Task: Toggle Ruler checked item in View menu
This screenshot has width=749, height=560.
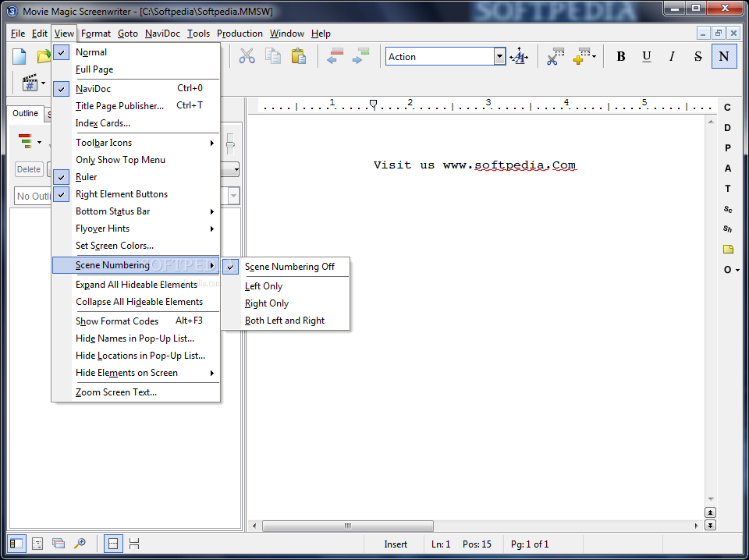Action: pyautogui.click(x=136, y=176)
